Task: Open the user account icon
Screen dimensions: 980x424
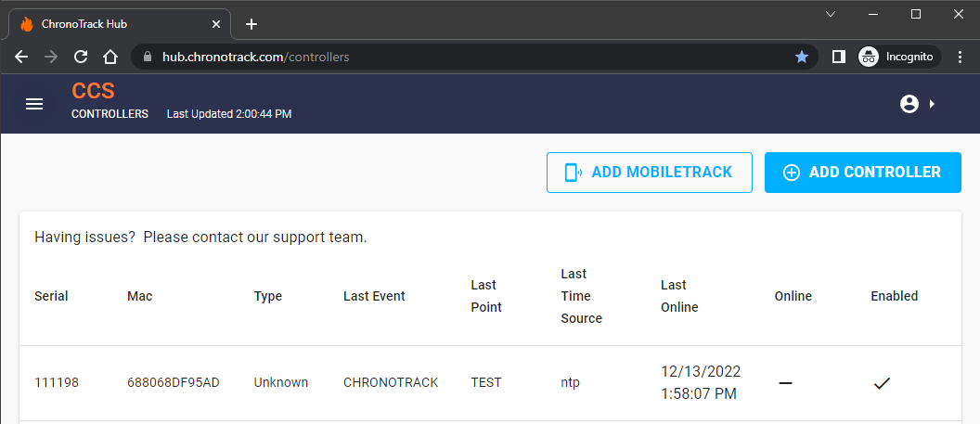Action: (x=909, y=104)
